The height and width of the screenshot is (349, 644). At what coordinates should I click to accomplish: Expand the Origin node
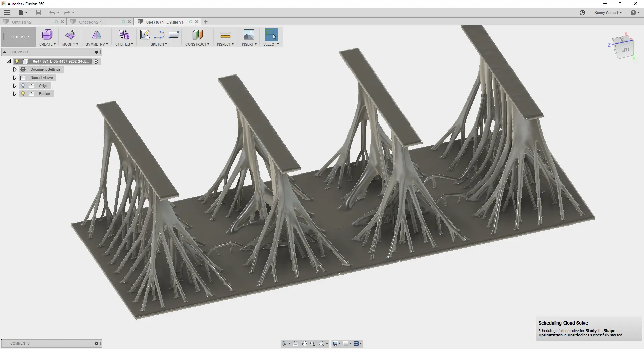[x=15, y=86]
